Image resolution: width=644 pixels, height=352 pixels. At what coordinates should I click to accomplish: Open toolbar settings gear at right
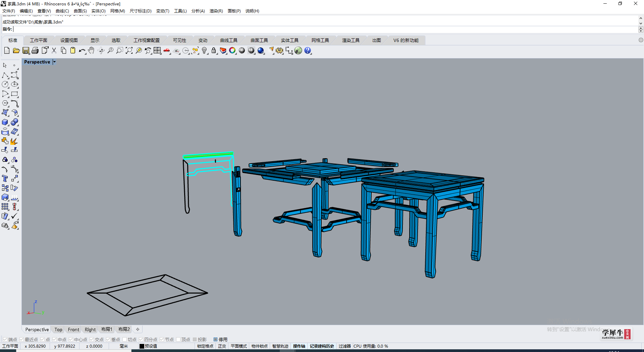[641, 40]
